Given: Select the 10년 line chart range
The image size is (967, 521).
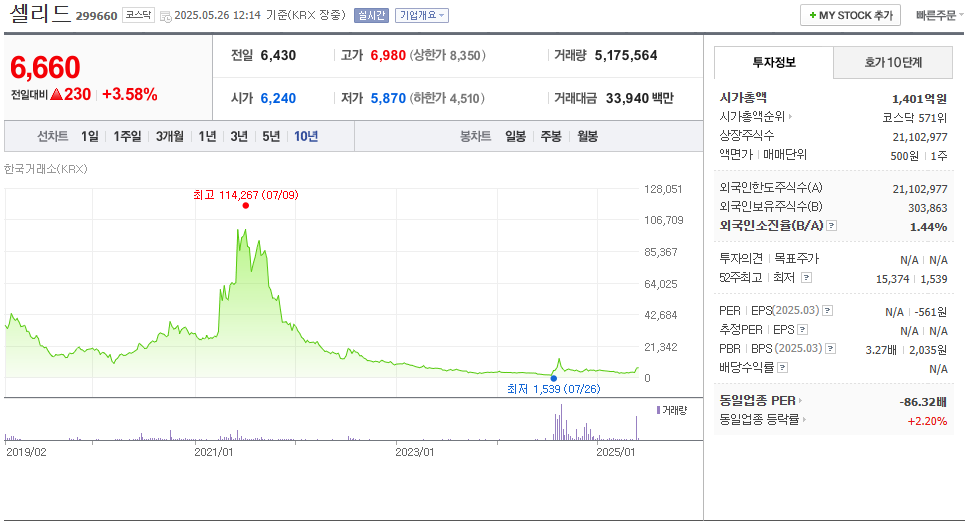Looking at the screenshot, I should click(306, 136).
